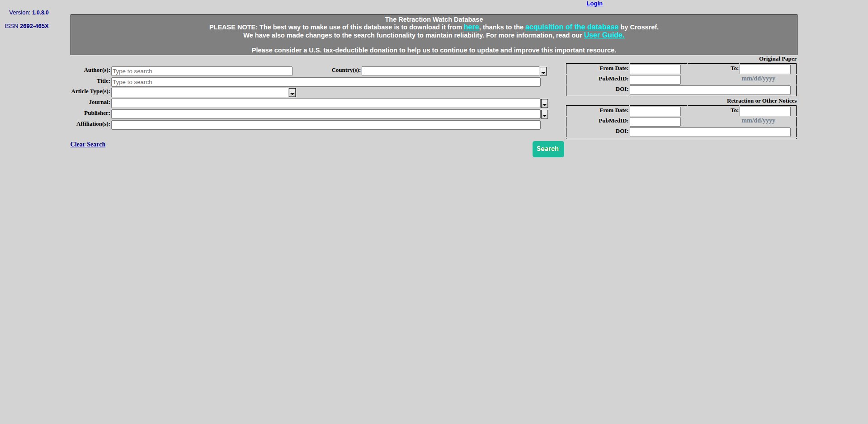Screen dimensions: 868x424
Task: Expand the Publisher dropdown arrow
Action: [545, 114]
